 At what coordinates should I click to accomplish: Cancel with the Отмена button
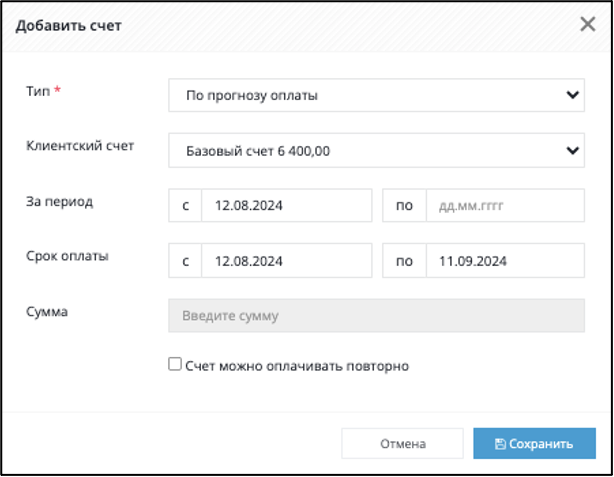pyautogui.click(x=403, y=443)
